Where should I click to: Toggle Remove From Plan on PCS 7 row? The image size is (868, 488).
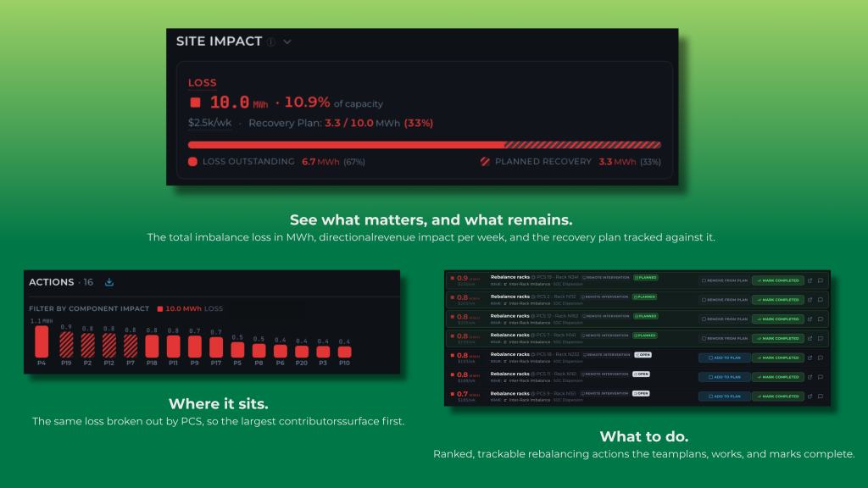pyautogui.click(x=724, y=339)
